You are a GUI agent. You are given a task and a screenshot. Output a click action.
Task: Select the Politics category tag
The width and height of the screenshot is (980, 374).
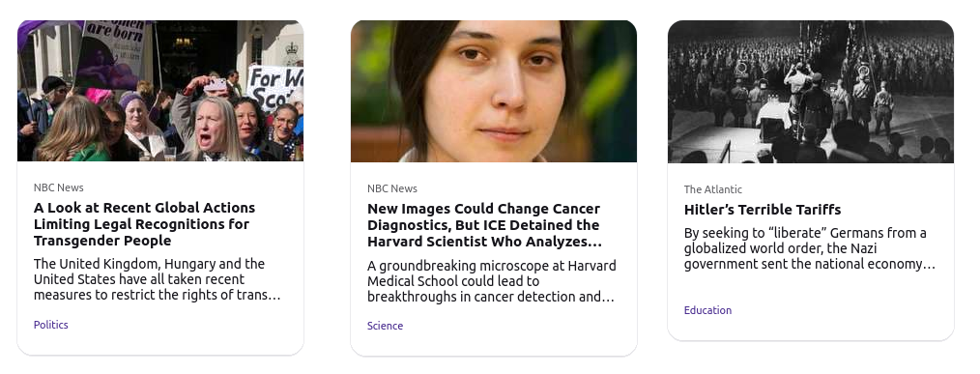coord(50,325)
